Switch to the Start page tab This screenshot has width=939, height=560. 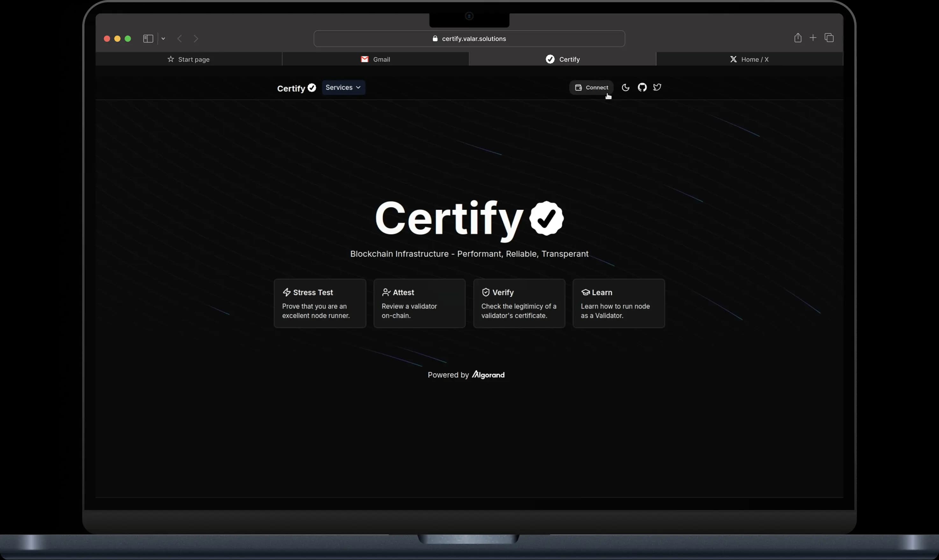pyautogui.click(x=188, y=59)
